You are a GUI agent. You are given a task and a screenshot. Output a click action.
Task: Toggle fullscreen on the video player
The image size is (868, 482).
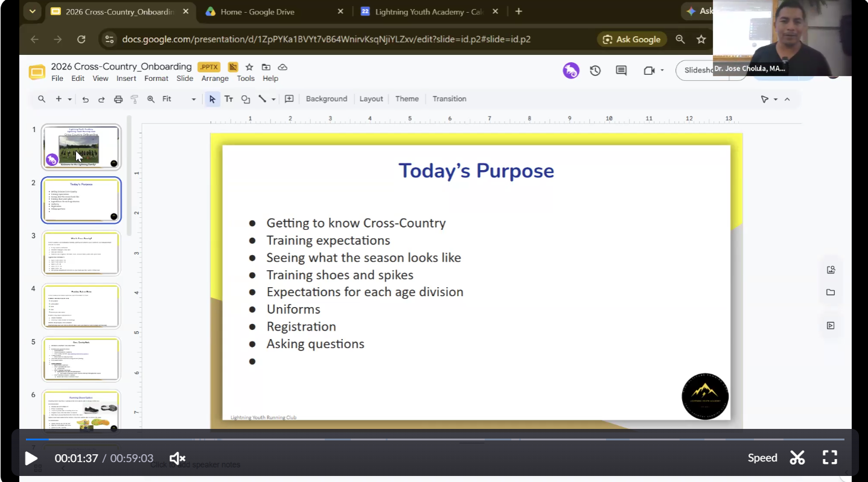click(x=830, y=458)
